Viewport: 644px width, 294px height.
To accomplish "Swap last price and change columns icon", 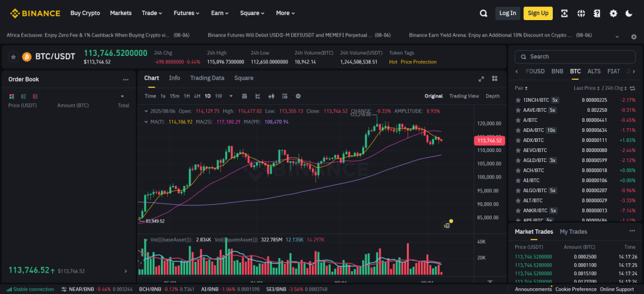I will [x=632, y=88].
